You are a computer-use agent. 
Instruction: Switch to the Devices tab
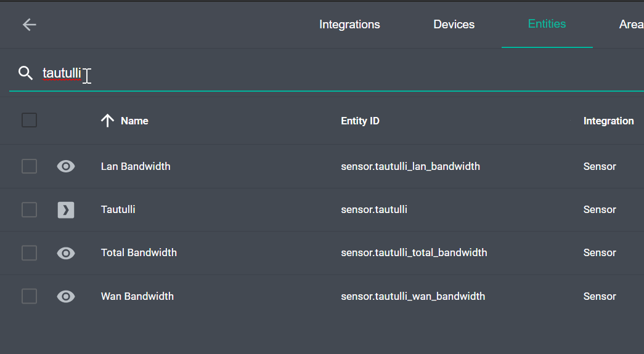[454, 25]
